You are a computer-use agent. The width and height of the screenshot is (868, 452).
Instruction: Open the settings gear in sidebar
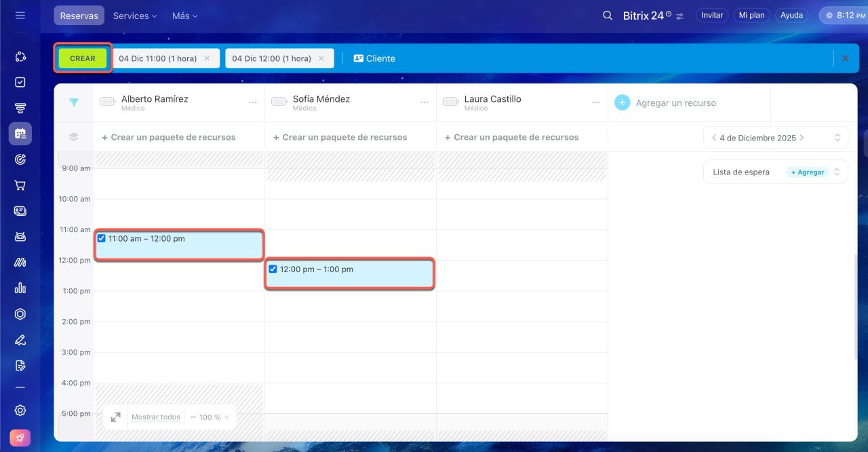[x=20, y=410]
